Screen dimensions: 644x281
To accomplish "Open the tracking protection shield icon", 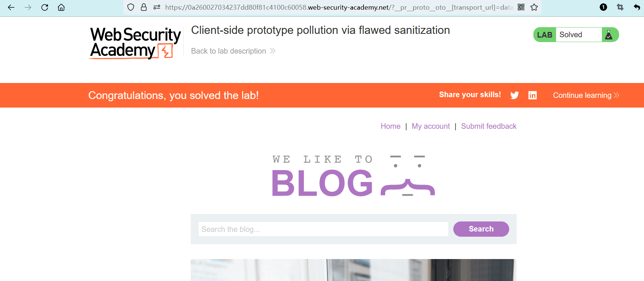I will tap(131, 7).
